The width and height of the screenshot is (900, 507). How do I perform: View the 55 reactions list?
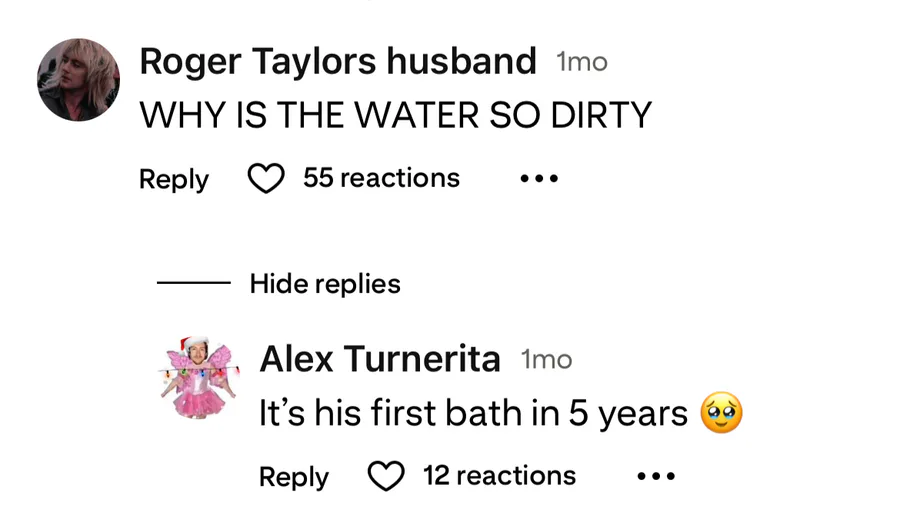coord(381,178)
